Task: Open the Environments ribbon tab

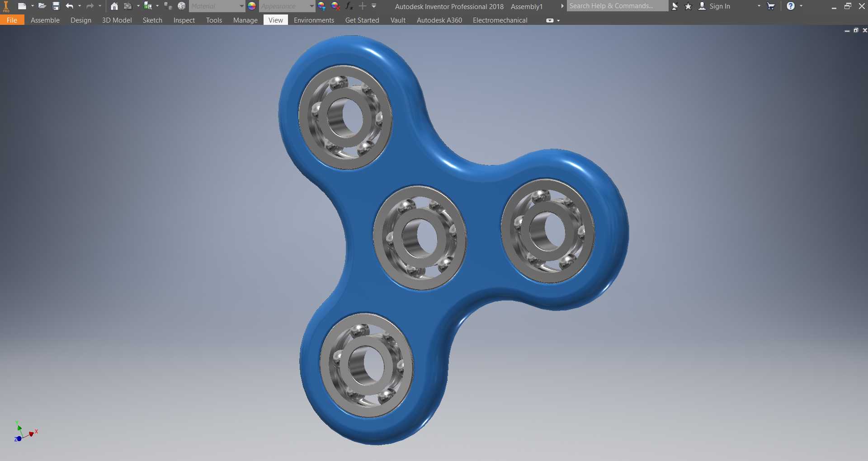Action: click(x=314, y=20)
